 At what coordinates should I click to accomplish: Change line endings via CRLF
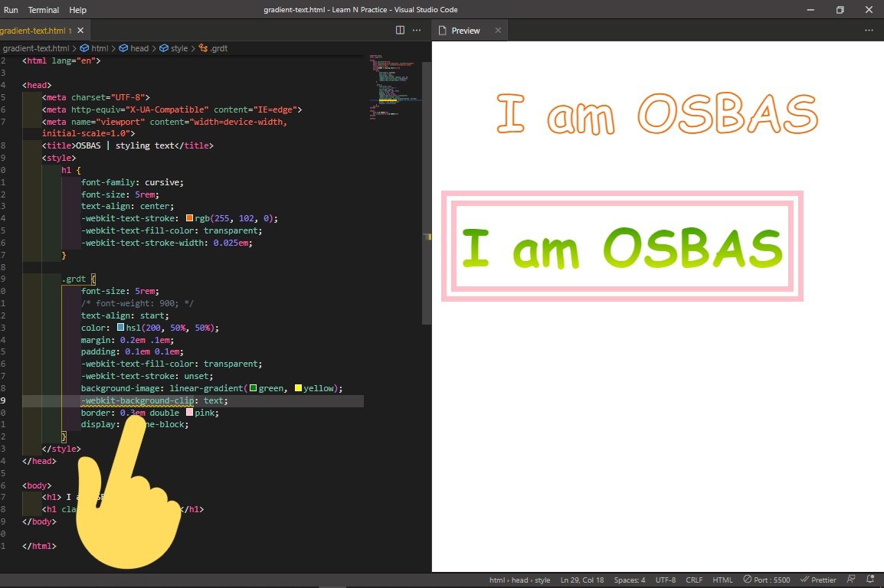(694, 580)
